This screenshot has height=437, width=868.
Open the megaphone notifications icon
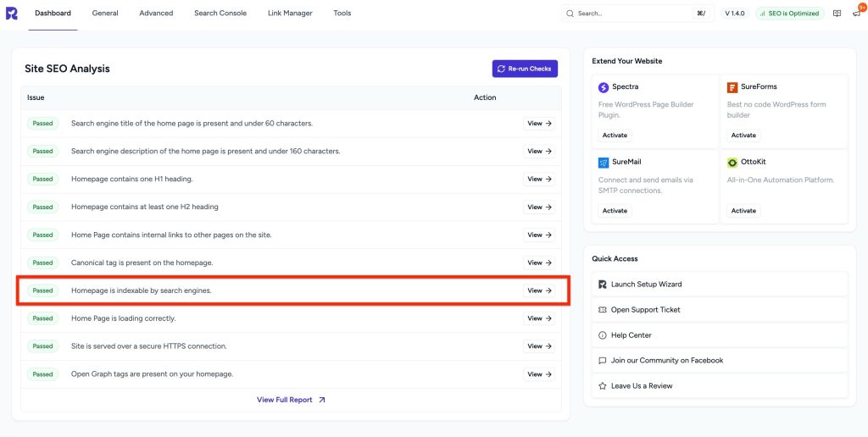(857, 14)
